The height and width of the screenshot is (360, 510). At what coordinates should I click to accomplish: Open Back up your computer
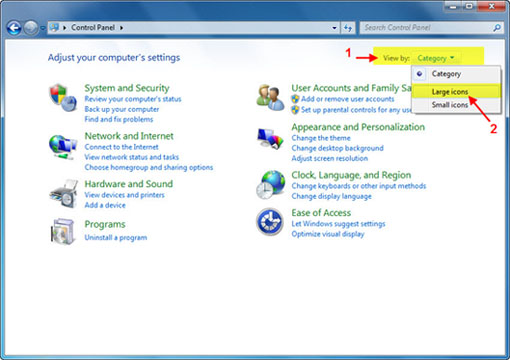tap(122, 109)
